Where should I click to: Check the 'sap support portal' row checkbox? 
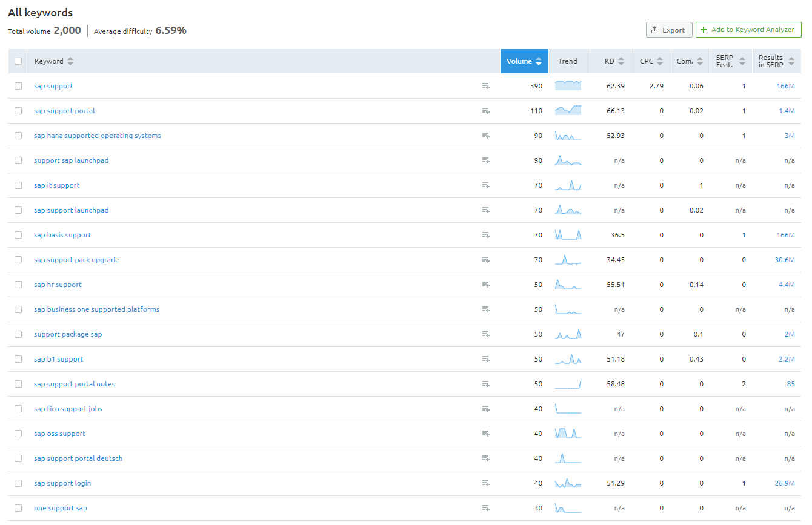18,111
